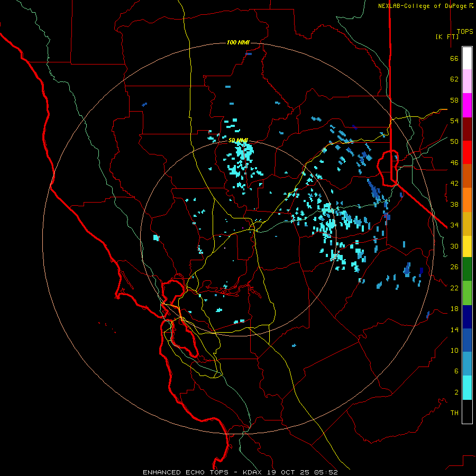Click the legend value "38"

point(454,204)
